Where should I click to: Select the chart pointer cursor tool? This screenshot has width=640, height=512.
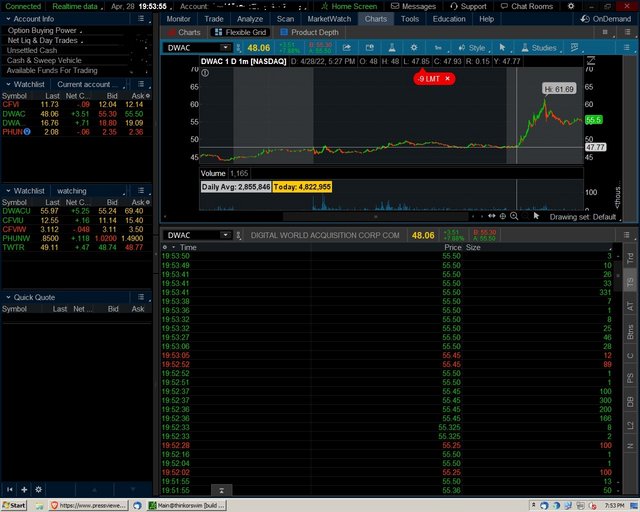click(502, 48)
